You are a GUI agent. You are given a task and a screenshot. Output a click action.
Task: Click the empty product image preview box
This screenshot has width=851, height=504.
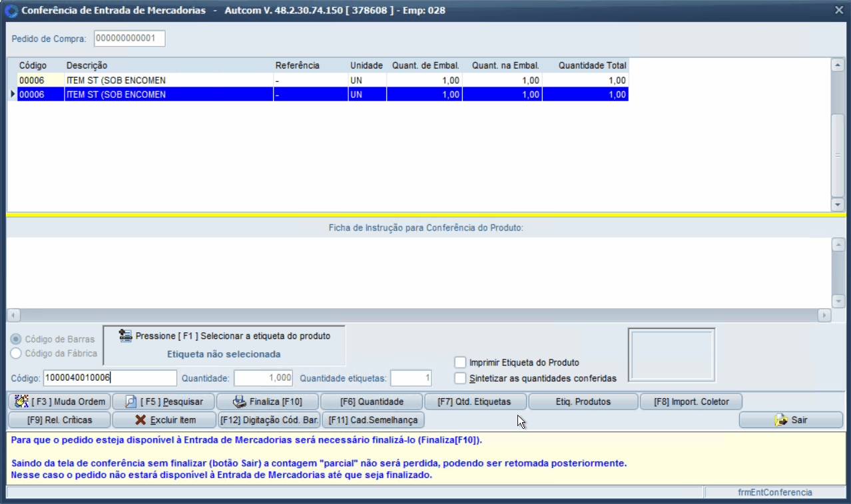click(x=671, y=354)
